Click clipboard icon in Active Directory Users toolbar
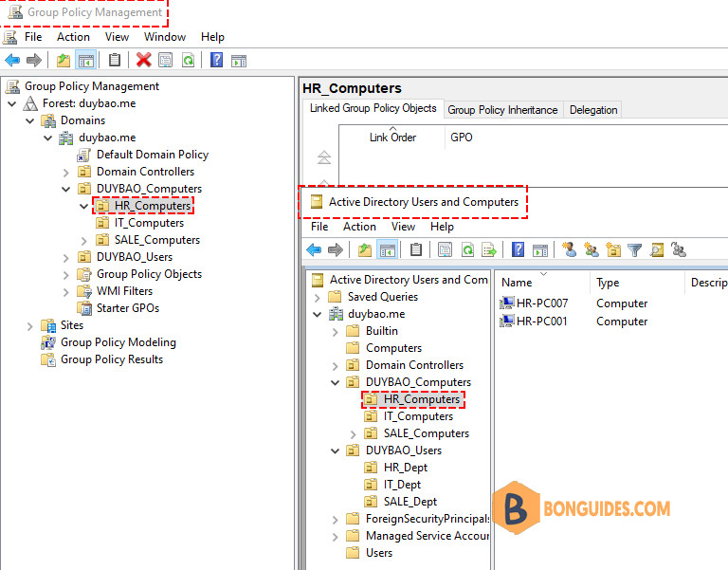This screenshot has height=570, width=728. (x=416, y=250)
